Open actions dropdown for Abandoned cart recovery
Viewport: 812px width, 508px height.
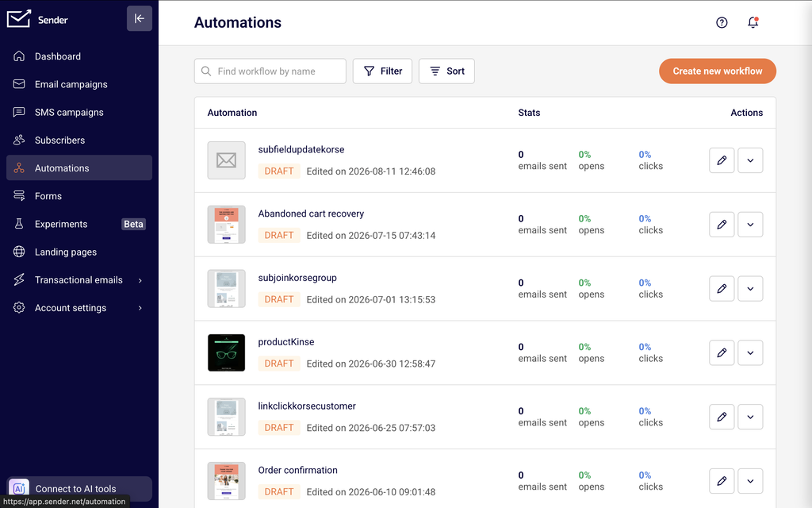pyautogui.click(x=750, y=225)
